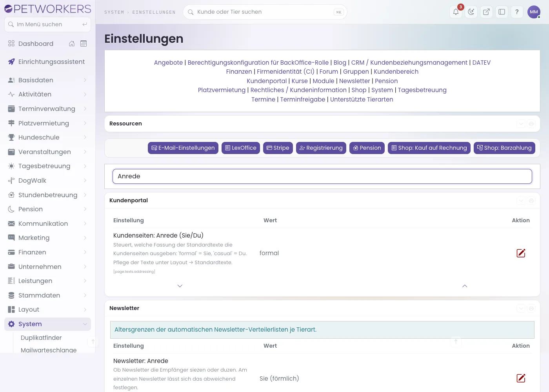Expand Kommunikation in the sidebar
Image resolution: width=549 pixels, height=392 pixels.
tap(47, 223)
